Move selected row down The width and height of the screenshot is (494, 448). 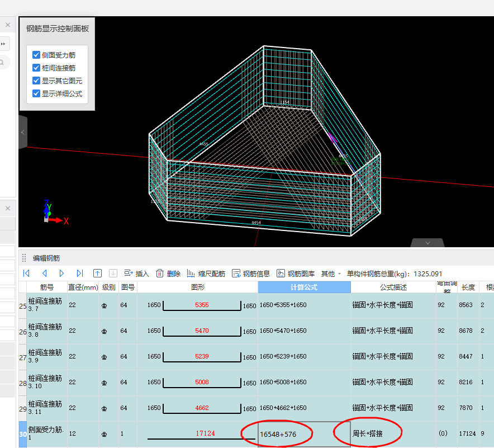(x=113, y=273)
